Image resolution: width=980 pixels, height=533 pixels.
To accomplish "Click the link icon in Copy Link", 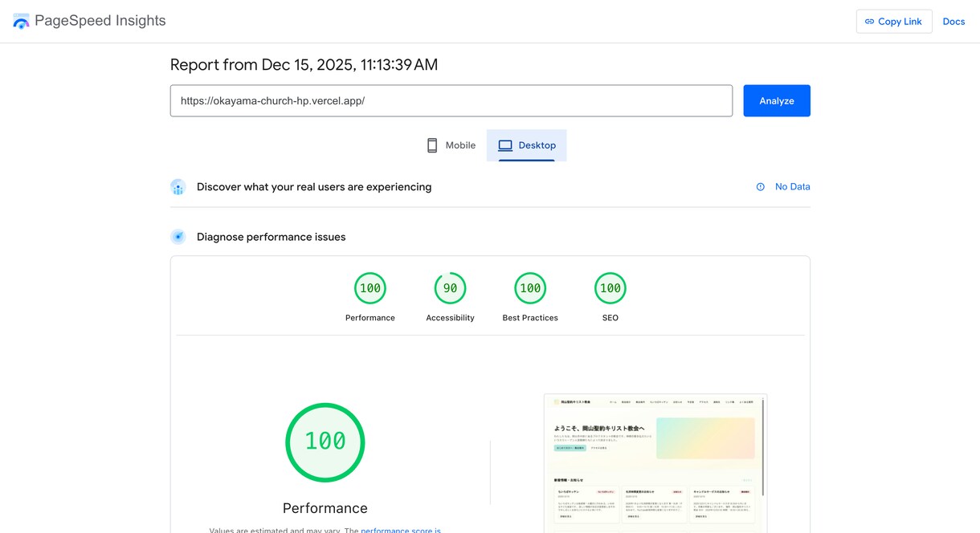I will click(x=869, y=22).
